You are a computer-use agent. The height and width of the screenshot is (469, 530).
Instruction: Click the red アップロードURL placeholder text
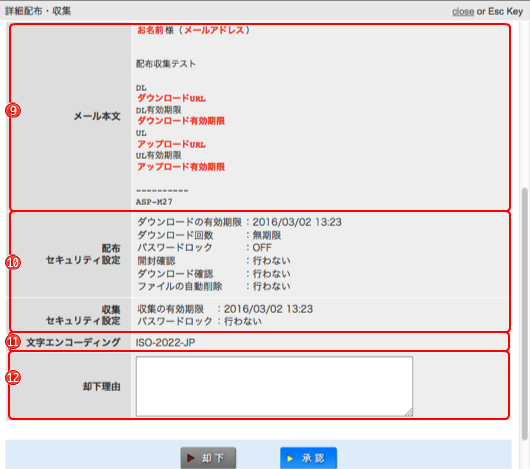pyautogui.click(x=171, y=144)
